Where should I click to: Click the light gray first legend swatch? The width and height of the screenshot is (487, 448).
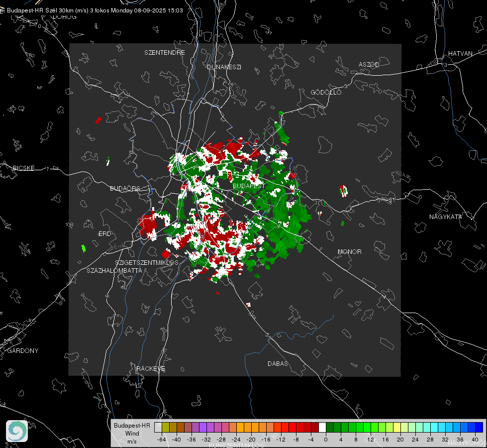158,427
